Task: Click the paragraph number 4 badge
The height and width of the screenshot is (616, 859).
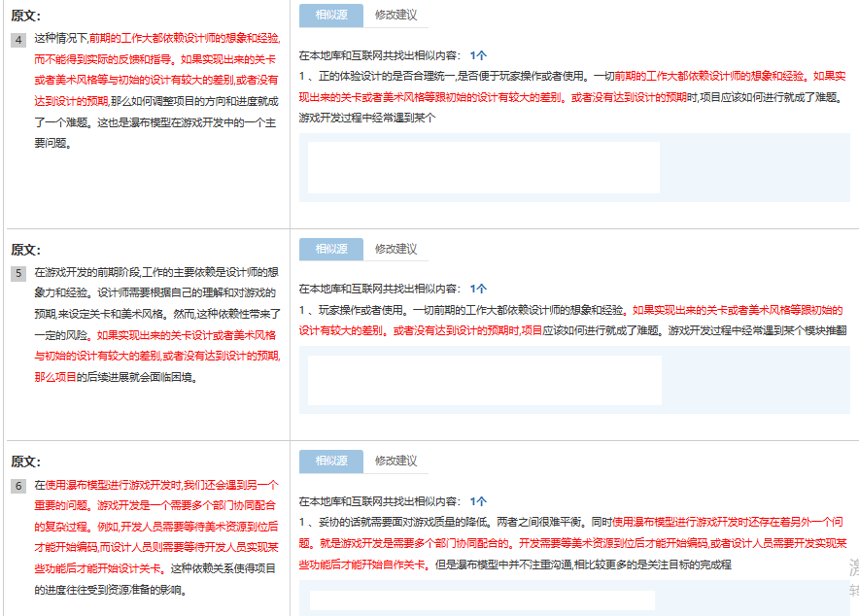Action: (18, 40)
